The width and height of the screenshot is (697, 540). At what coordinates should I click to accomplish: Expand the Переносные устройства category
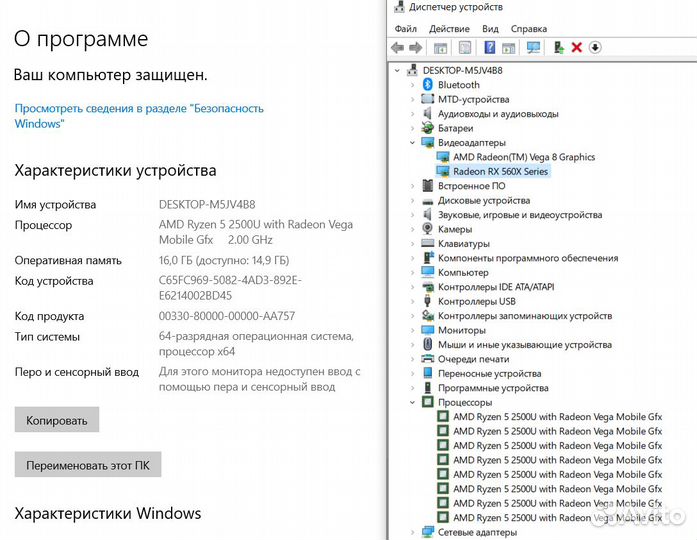pyautogui.click(x=412, y=373)
